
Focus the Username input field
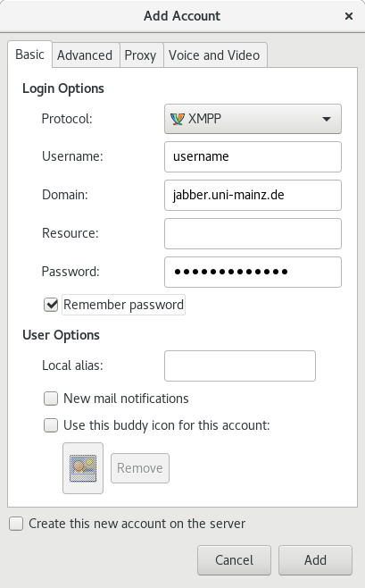coord(253,156)
